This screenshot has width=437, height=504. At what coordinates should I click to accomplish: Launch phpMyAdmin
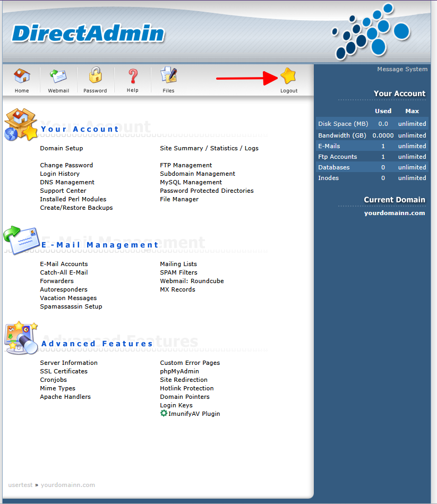coord(179,371)
